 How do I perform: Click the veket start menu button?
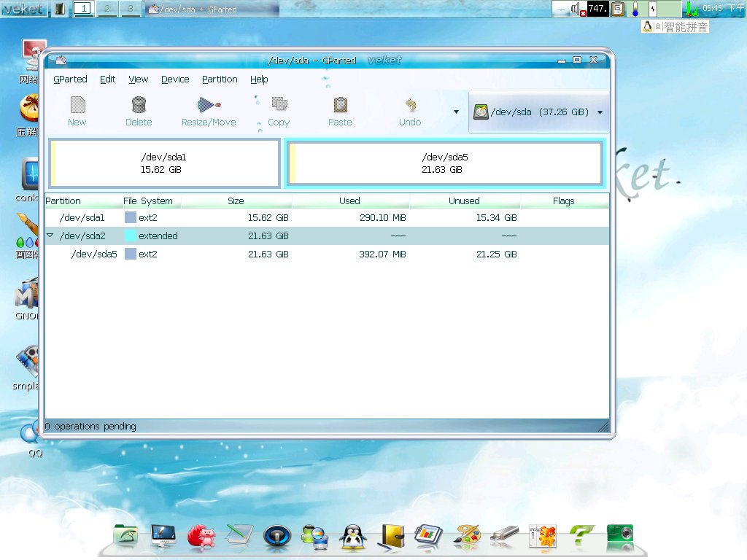point(23,9)
